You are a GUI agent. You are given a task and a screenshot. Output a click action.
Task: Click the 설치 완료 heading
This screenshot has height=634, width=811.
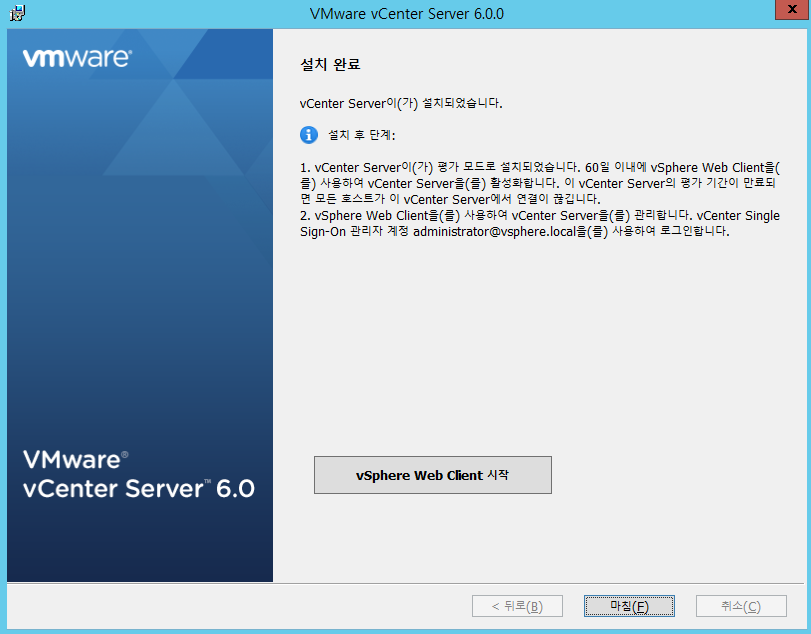[x=330, y=65]
